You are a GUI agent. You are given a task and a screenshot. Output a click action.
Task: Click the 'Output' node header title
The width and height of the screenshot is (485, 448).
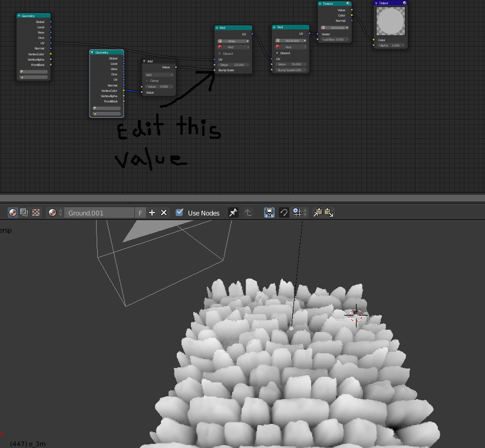(x=384, y=3)
